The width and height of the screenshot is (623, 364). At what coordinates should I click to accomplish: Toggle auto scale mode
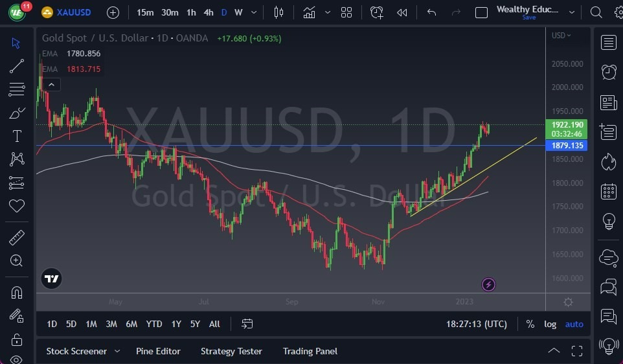(x=574, y=324)
